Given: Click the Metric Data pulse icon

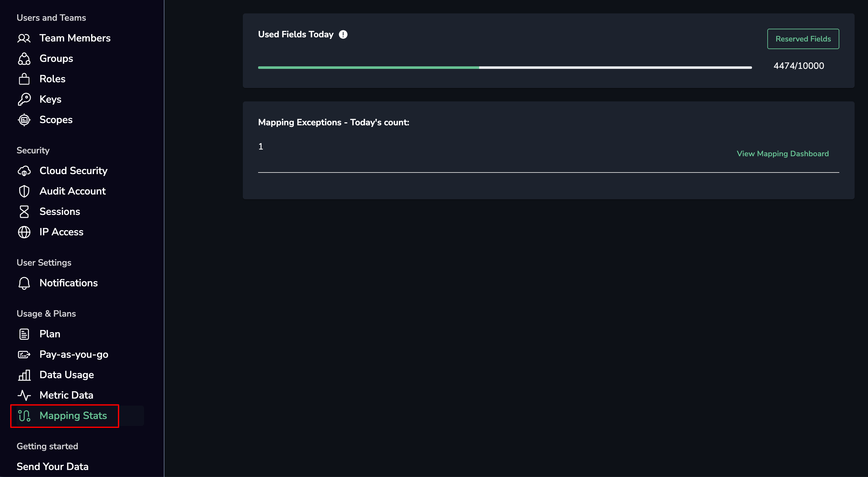Looking at the screenshot, I should 24,395.
